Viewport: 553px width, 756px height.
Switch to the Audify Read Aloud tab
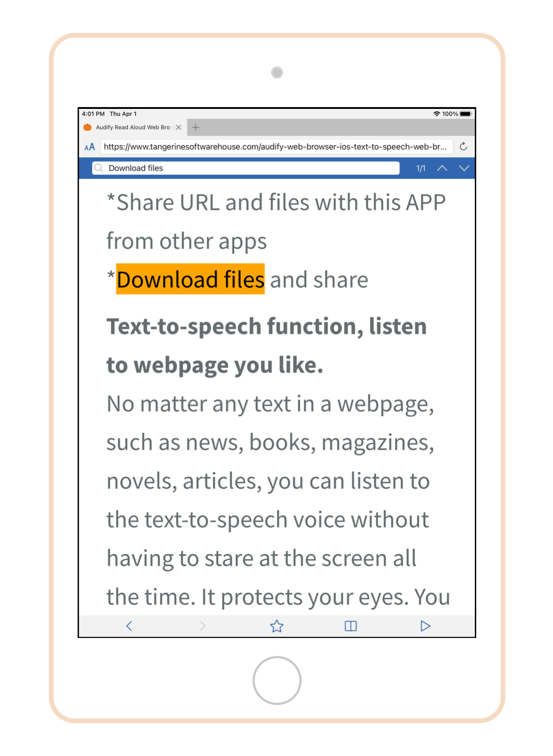click(133, 127)
